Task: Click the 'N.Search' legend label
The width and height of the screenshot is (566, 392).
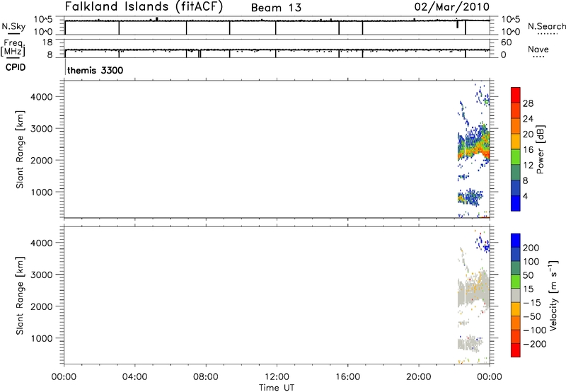Action: (x=546, y=26)
